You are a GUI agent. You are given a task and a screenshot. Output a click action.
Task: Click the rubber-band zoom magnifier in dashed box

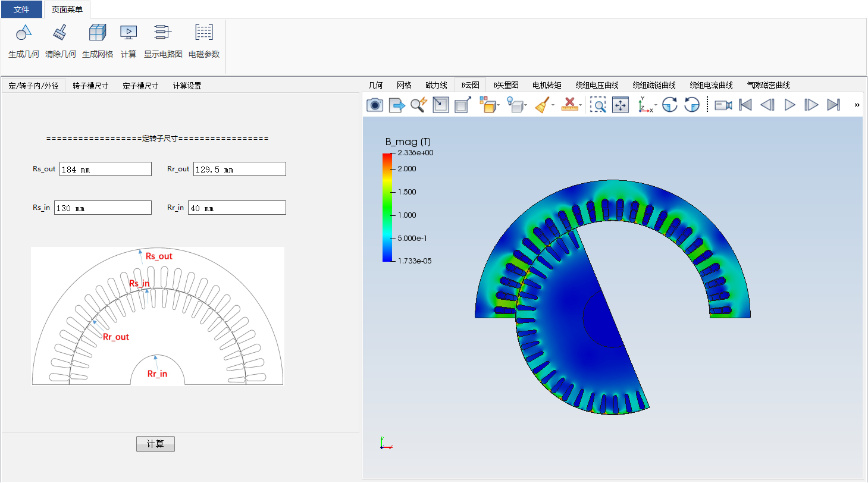tap(598, 105)
